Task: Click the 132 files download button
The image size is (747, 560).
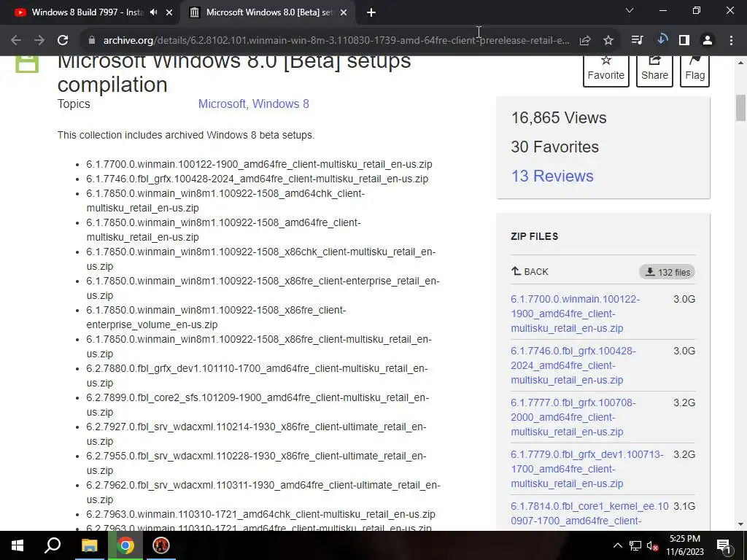Action: coord(667,273)
